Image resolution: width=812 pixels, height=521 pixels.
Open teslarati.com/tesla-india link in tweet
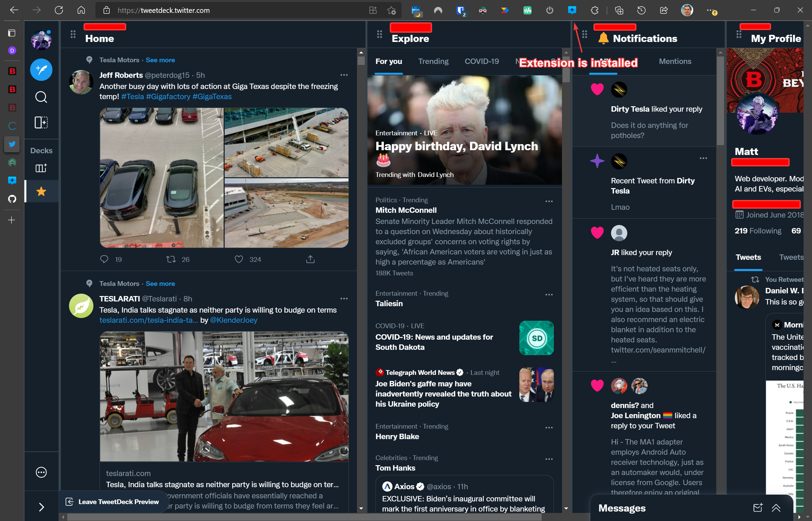tap(149, 320)
